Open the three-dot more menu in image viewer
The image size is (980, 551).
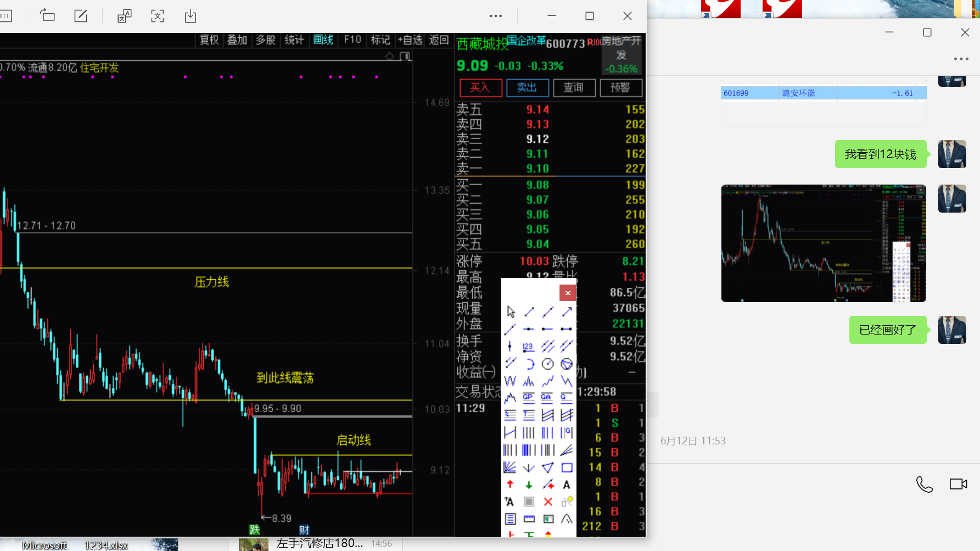click(496, 16)
